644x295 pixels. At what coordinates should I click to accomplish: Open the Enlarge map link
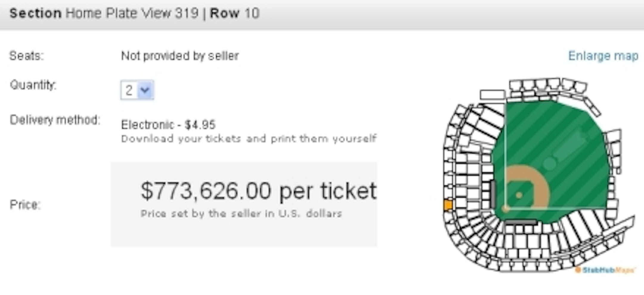coord(603,56)
